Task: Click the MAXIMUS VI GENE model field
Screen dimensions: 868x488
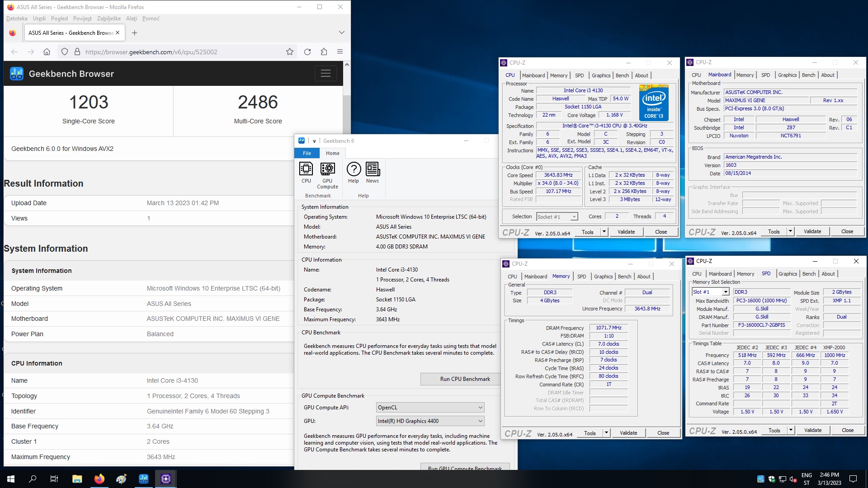Action: [766, 100]
